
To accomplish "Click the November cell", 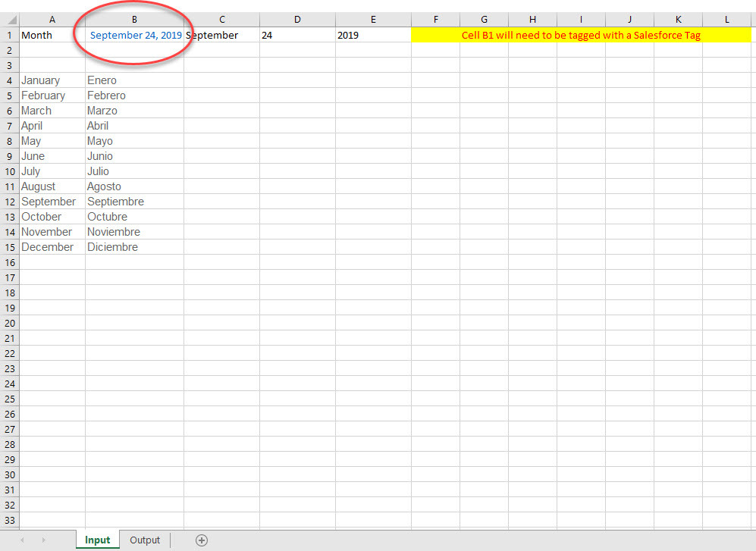I will tap(52, 232).
